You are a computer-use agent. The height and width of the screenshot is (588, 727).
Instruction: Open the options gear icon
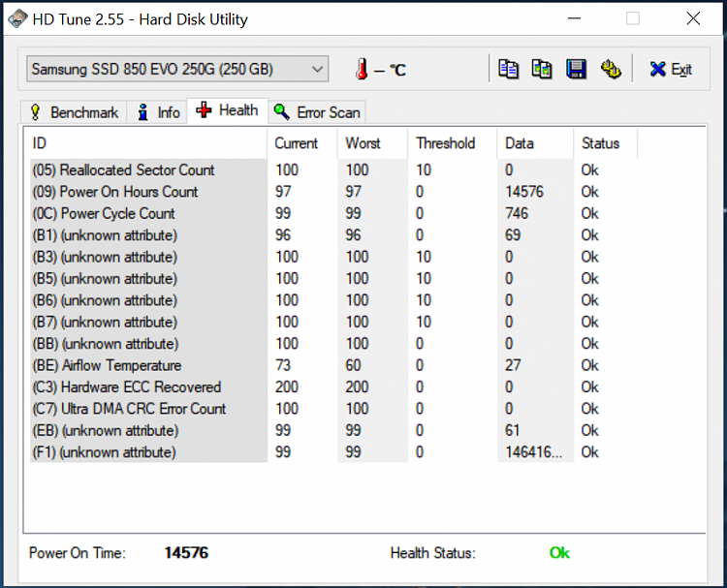click(x=611, y=70)
